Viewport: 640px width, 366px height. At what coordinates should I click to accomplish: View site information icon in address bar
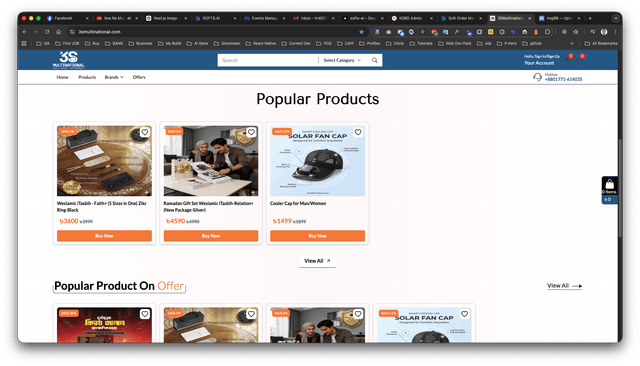point(72,32)
